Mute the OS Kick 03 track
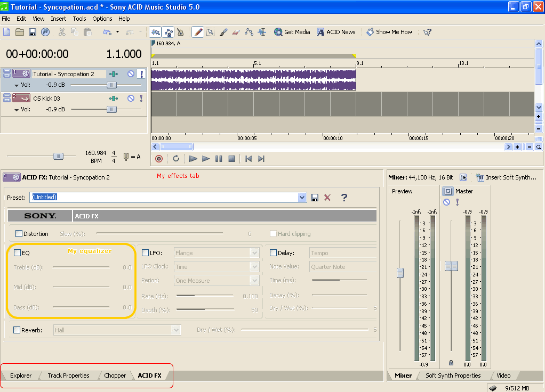The width and height of the screenshot is (545, 392). pos(131,99)
